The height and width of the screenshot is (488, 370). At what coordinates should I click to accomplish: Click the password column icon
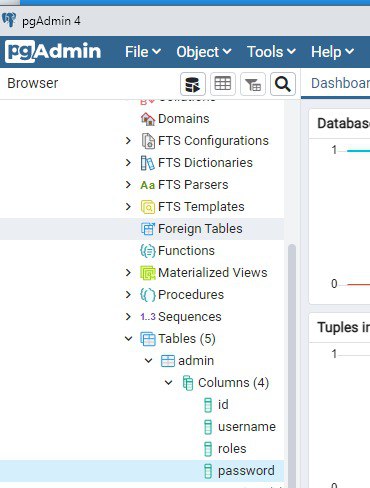click(x=208, y=471)
